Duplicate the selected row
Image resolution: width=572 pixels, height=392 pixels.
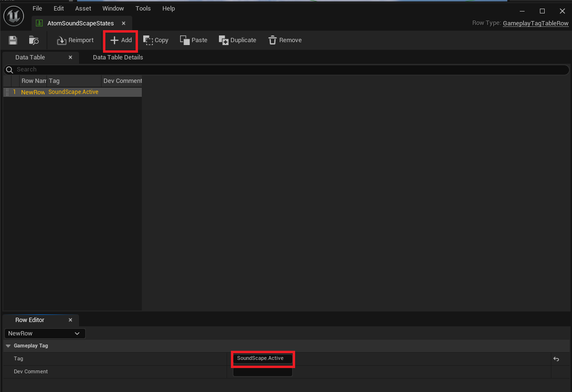tap(238, 40)
